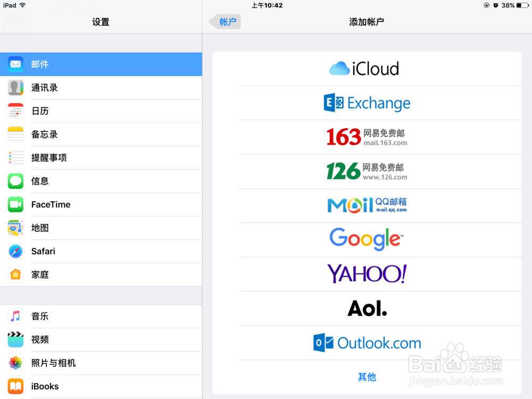Tap the Notes (备忘录) icon
The width and height of the screenshot is (532, 399).
15,135
